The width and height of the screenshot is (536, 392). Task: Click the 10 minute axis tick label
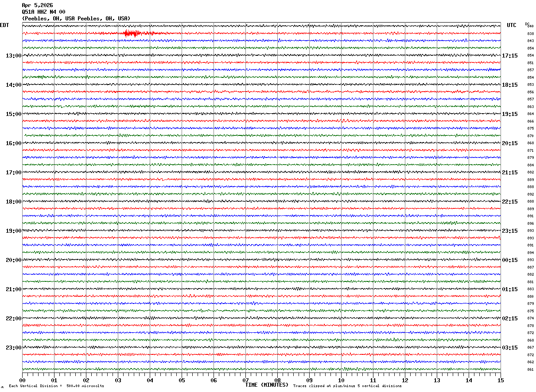point(341,380)
